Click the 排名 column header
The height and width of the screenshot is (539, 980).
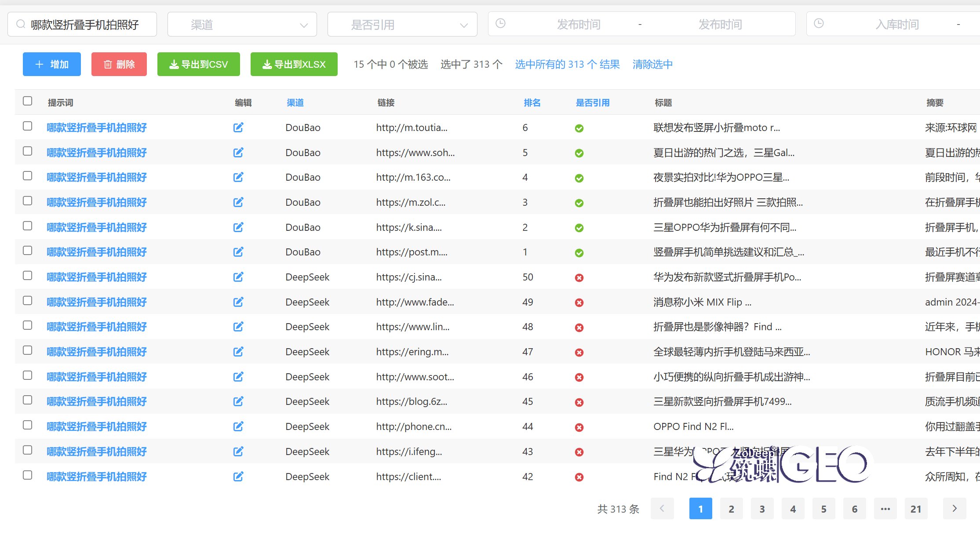click(x=532, y=102)
